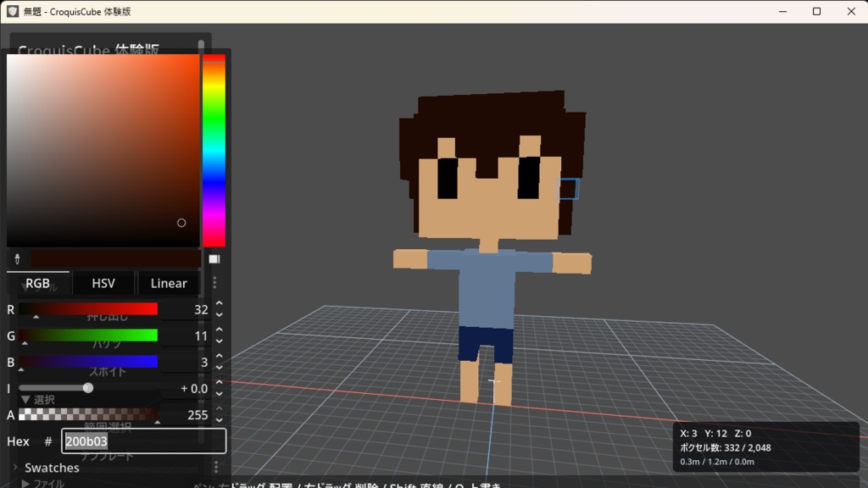This screenshot has width=868, height=488.
Task: Switch to the RGB color mode tab
Action: click(37, 283)
